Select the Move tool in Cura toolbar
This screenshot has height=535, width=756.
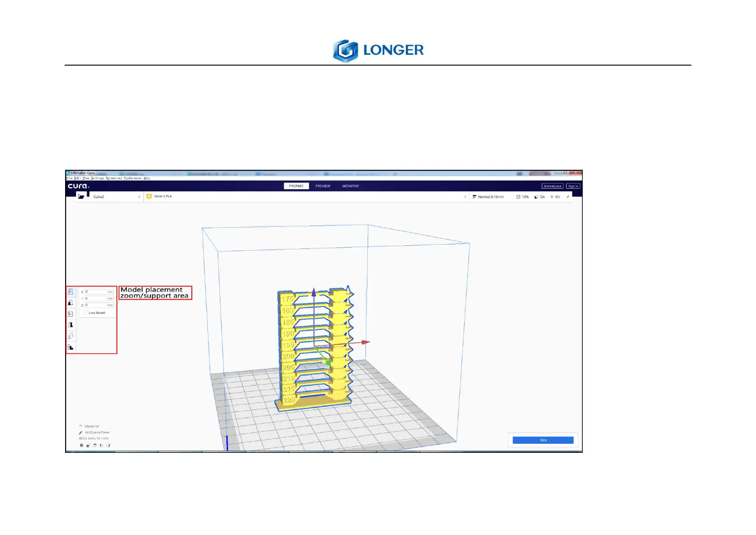tap(70, 292)
